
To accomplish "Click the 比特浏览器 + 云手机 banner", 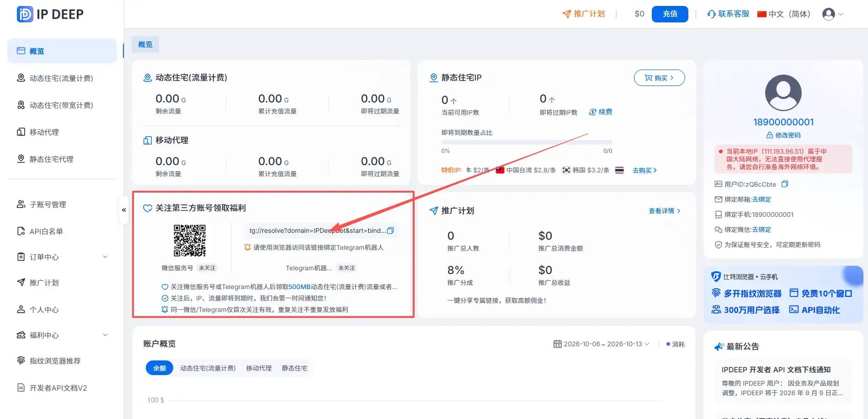I will 783,295.
